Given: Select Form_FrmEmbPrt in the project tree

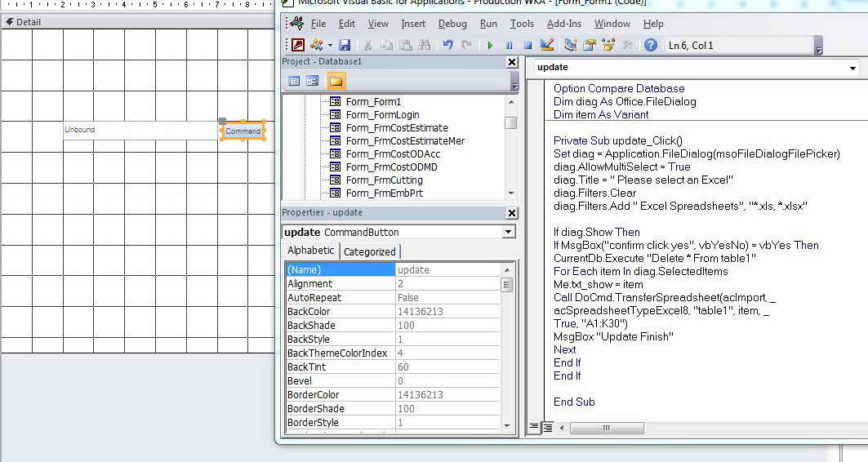Looking at the screenshot, I should [x=384, y=193].
